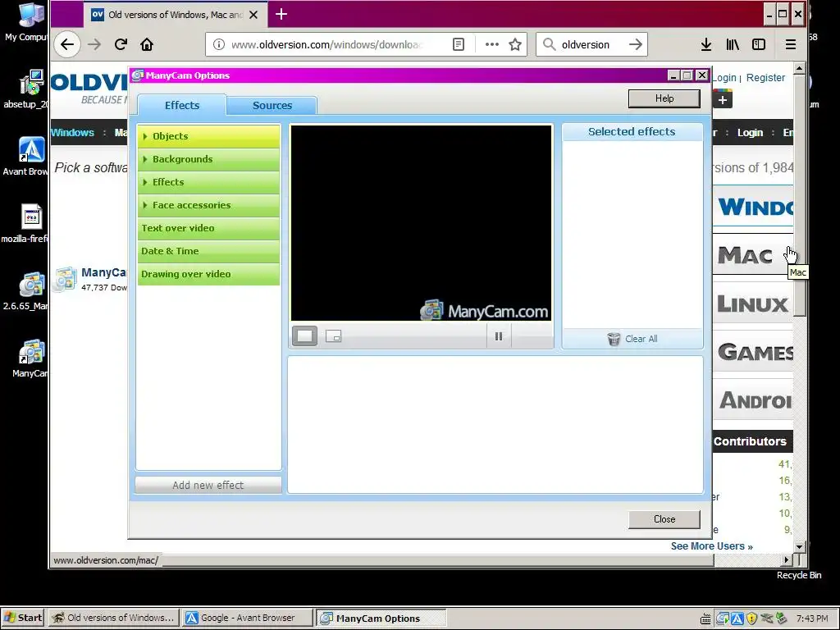Open Date & Time option

[208, 251]
